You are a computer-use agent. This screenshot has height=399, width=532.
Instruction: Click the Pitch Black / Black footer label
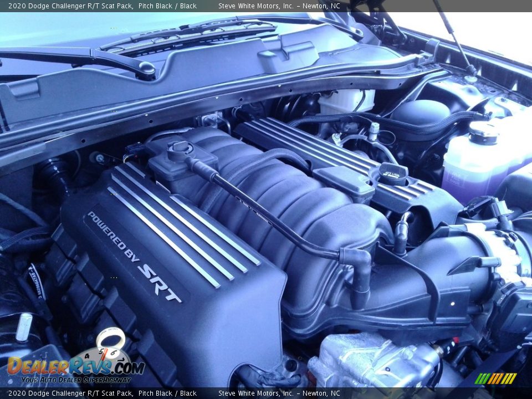click(x=166, y=393)
